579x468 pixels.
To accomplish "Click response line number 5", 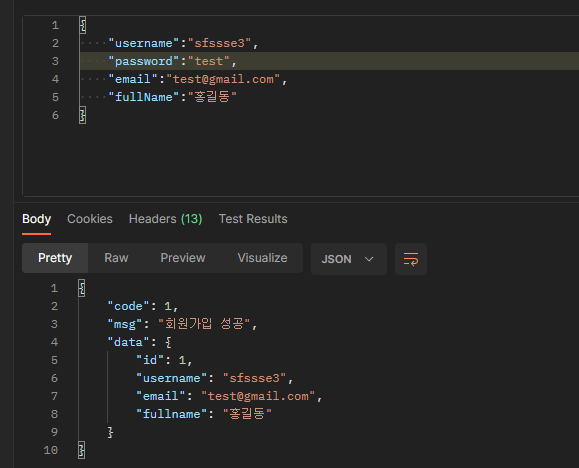I will click(x=54, y=360).
